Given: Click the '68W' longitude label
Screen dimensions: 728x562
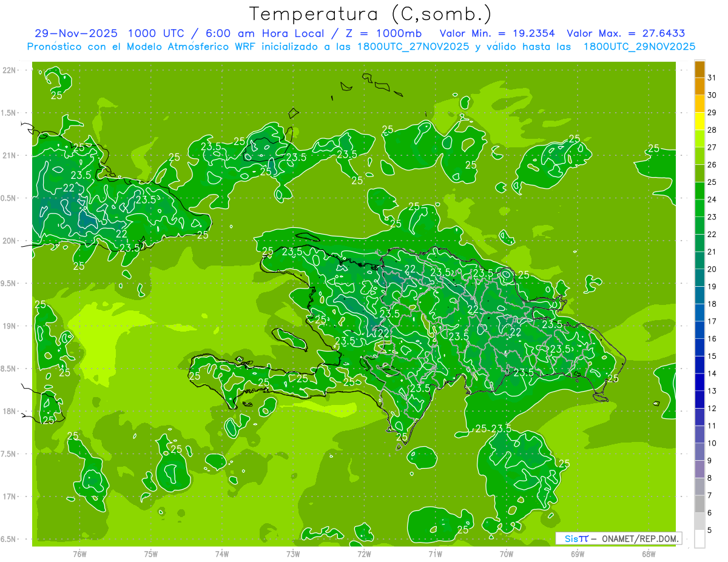Looking at the screenshot, I should 649,554.
